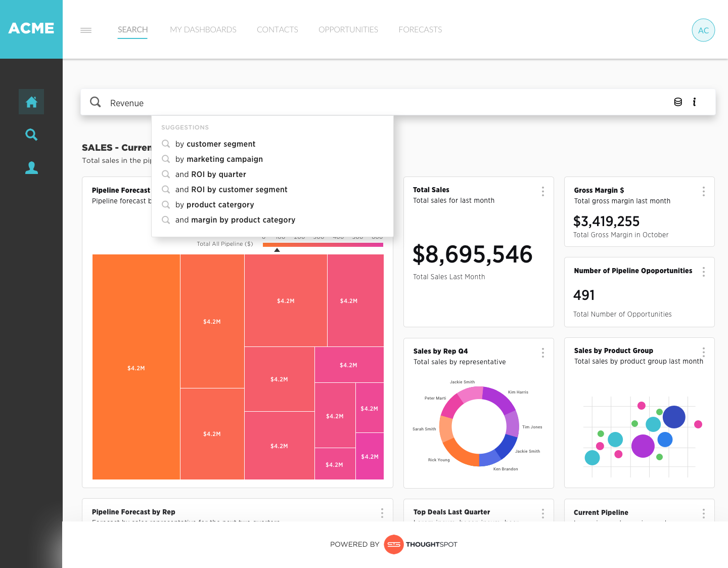Click the magnifier icon beside 'by customer segment'
The image size is (728, 568).
[166, 144]
